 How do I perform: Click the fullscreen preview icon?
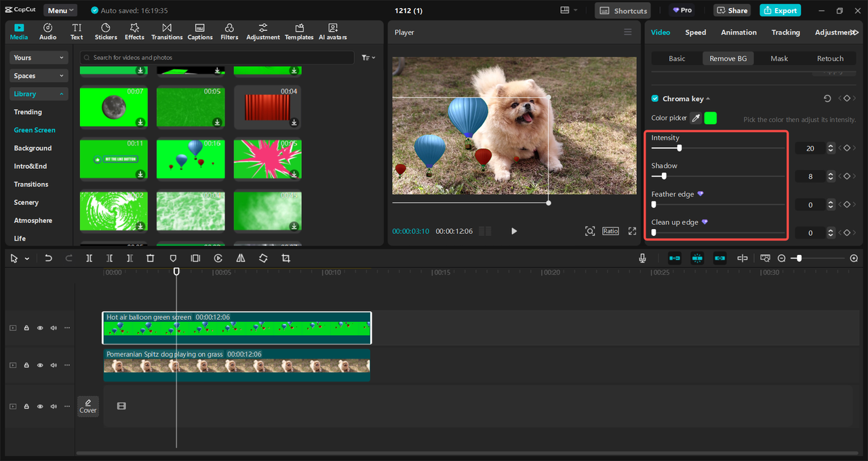pyautogui.click(x=632, y=231)
